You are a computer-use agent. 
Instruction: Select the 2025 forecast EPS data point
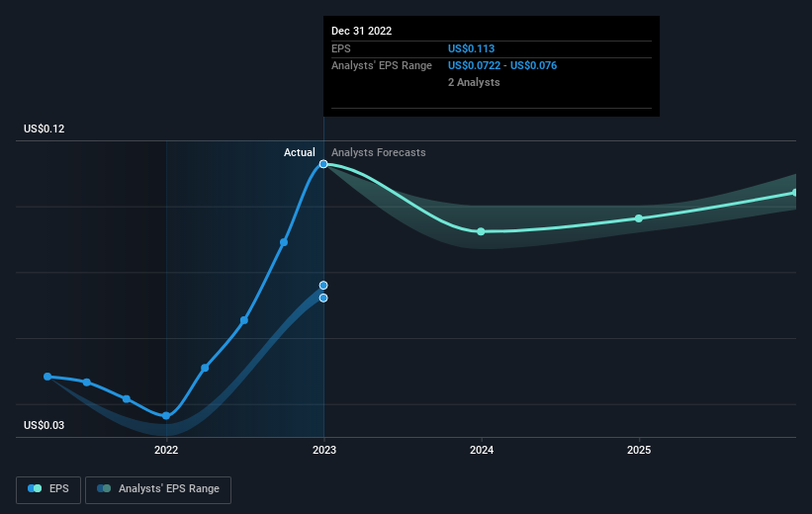click(x=639, y=218)
